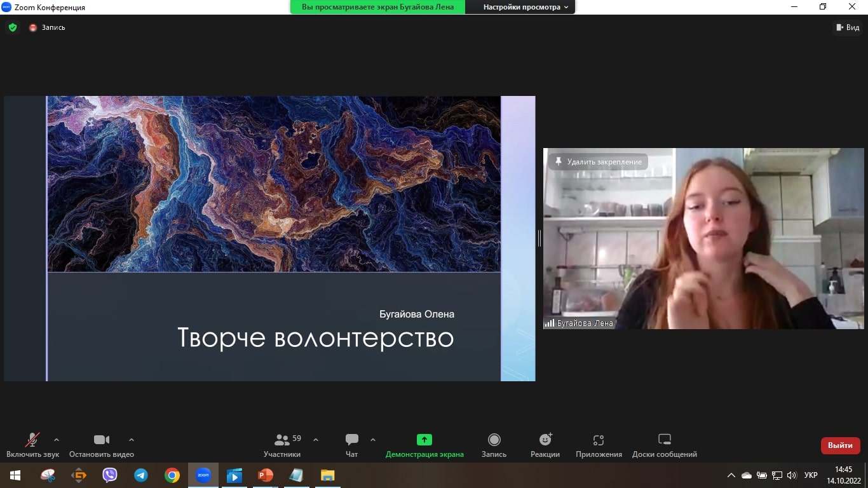Expand video options arrow beside camera
The image size is (868, 488).
(132, 440)
